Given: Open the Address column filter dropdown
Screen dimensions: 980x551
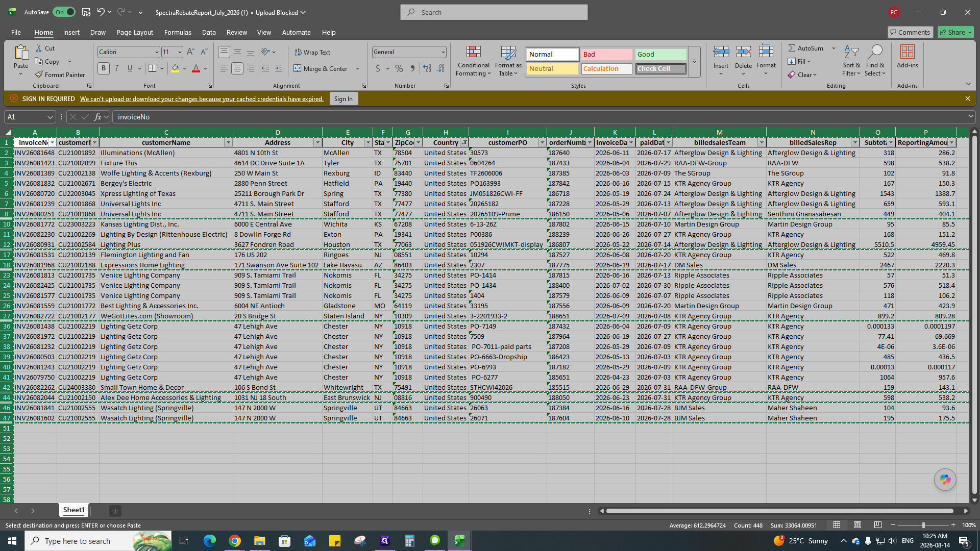Looking at the screenshot, I should pos(317,142).
